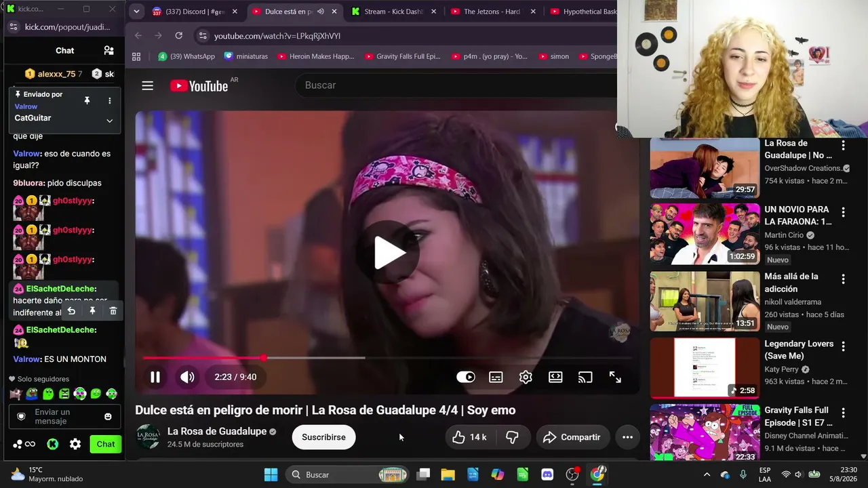Open Windows Start menu
This screenshot has height=488, width=868.
pos(271,474)
